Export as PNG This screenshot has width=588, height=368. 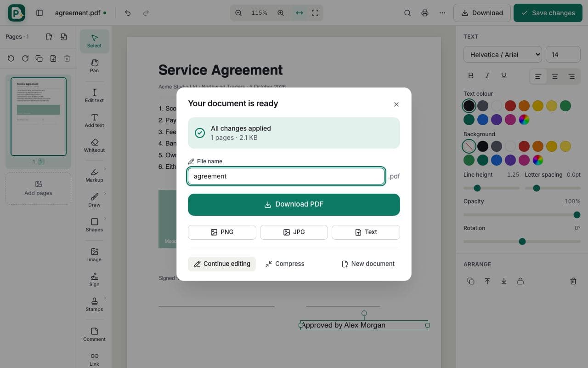coord(222,232)
